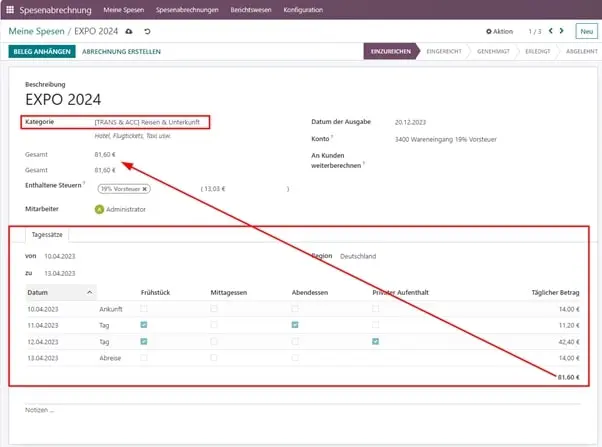This screenshot has width=602, height=447.
Task: Click the cloud save icon
Action: (128, 32)
